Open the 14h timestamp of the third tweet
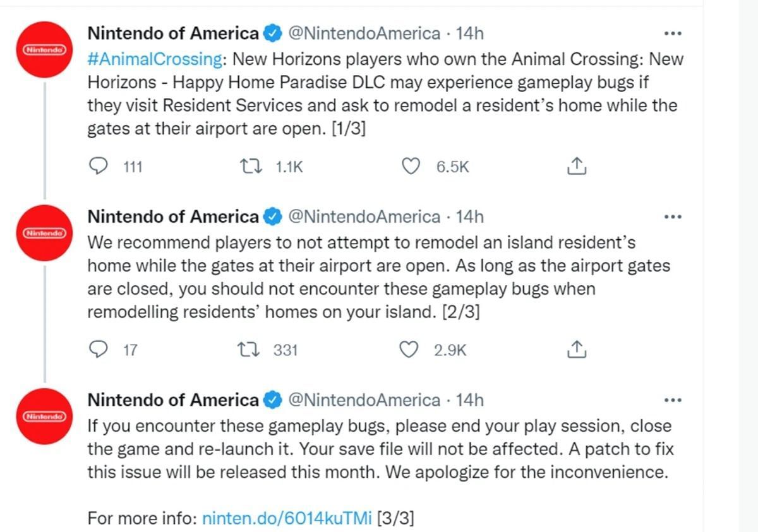 (x=469, y=400)
